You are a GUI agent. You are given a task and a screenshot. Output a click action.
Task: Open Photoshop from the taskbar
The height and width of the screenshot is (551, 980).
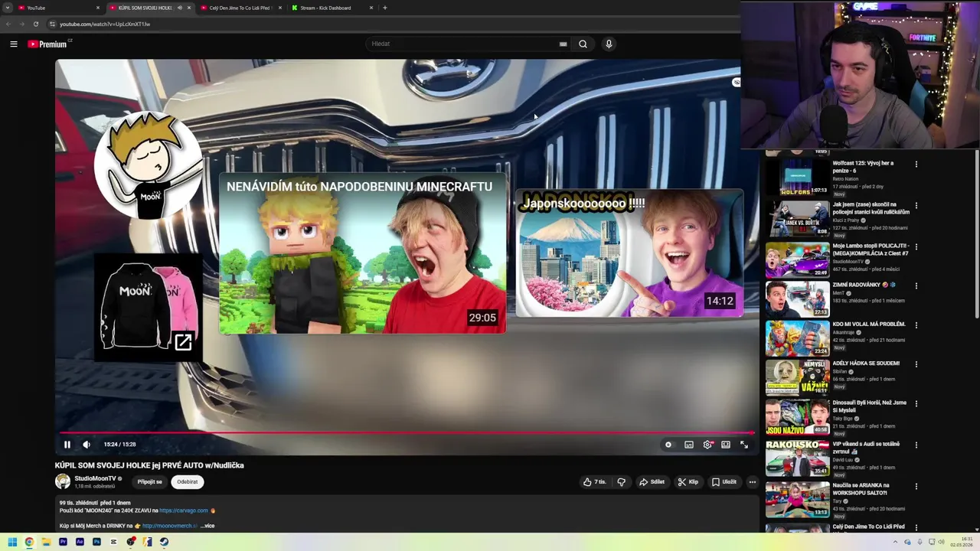(x=96, y=542)
